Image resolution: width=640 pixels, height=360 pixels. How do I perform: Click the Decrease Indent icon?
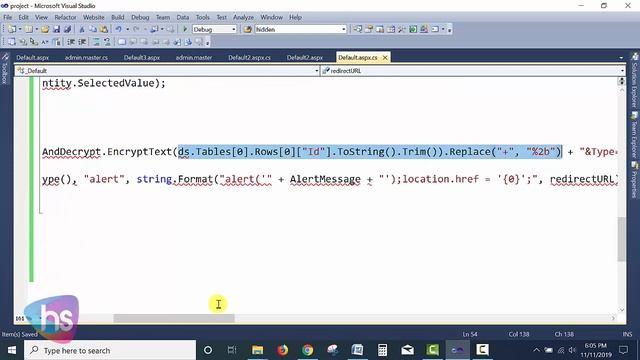[71, 42]
